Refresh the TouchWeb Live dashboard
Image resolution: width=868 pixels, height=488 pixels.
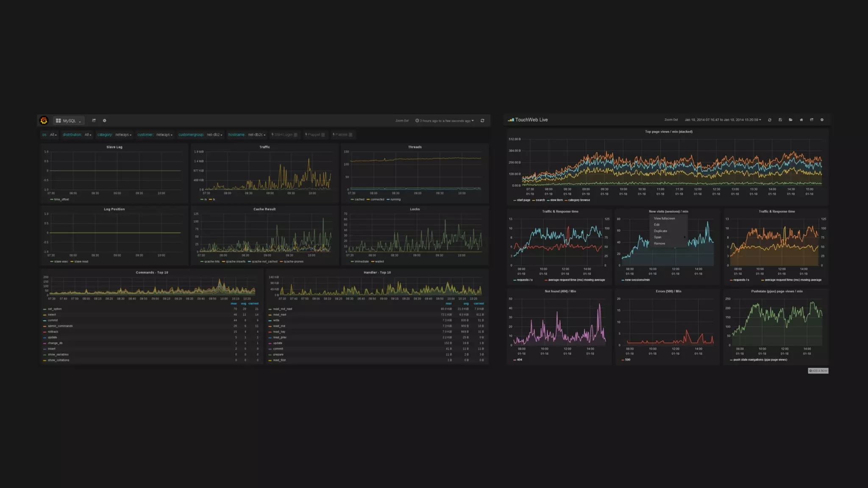[x=770, y=120]
